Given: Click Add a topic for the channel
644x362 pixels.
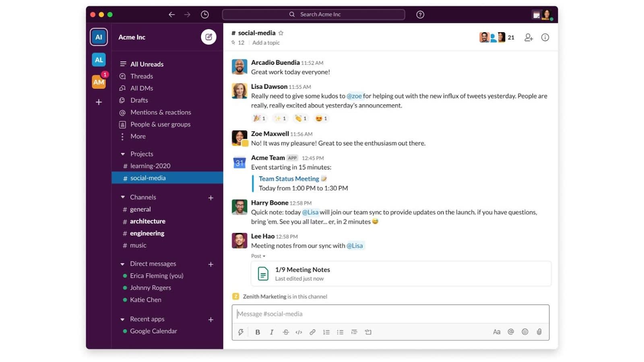Looking at the screenshot, I should 266,43.
